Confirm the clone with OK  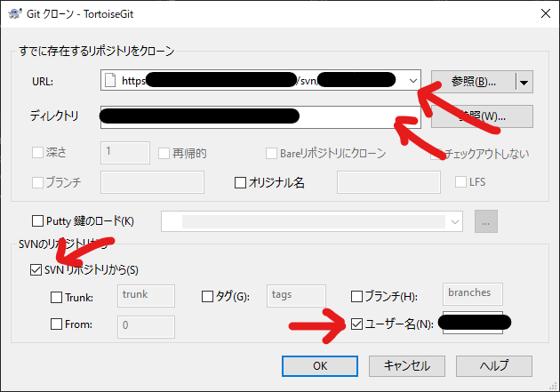pyautogui.click(x=320, y=366)
